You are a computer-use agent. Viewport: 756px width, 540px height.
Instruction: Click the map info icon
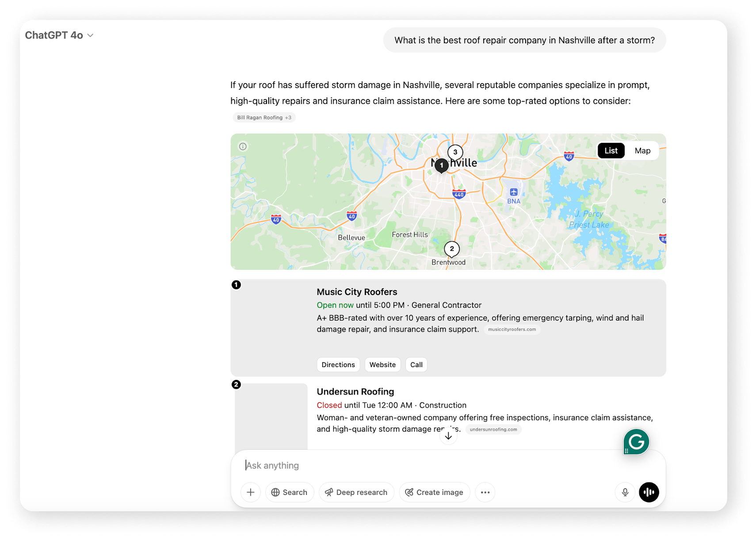point(243,146)
